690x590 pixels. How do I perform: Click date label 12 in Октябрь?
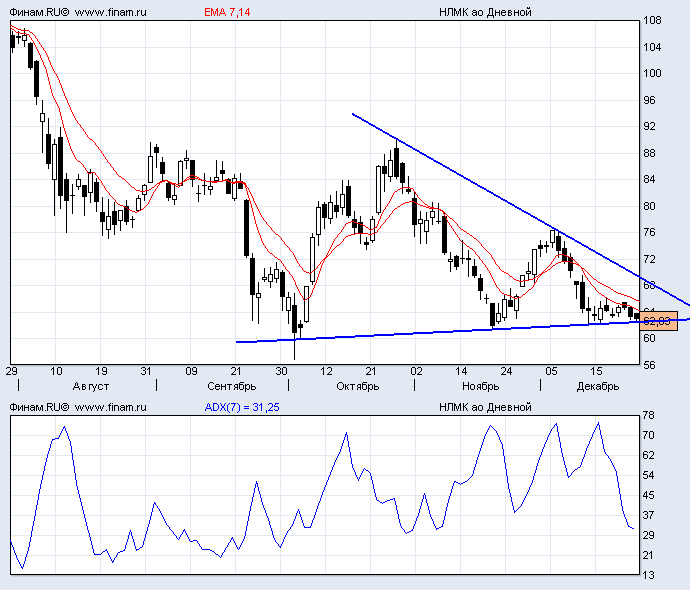click(x=326, y=371)
